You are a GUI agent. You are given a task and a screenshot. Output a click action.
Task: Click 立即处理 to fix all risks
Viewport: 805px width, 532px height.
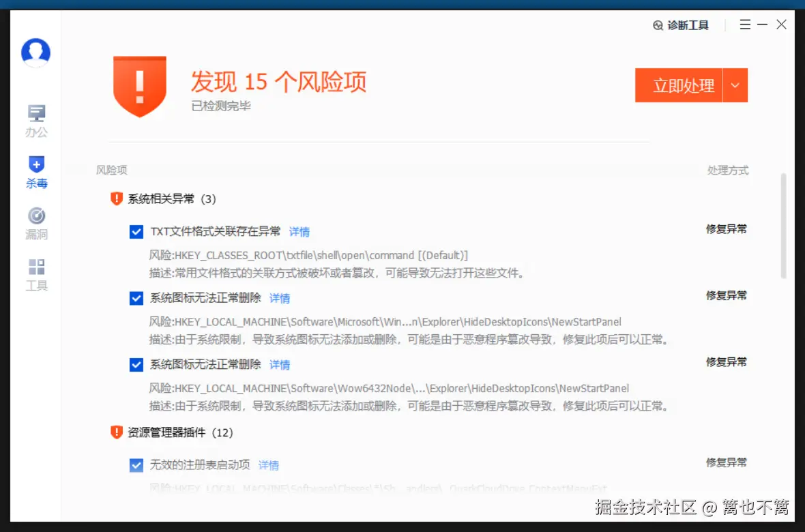(x=679, y=85)
